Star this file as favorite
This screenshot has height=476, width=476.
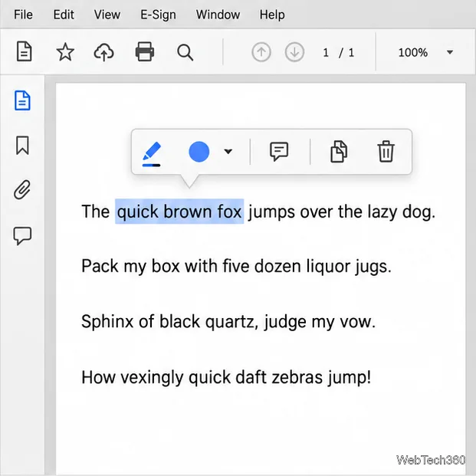click(65, 52)
